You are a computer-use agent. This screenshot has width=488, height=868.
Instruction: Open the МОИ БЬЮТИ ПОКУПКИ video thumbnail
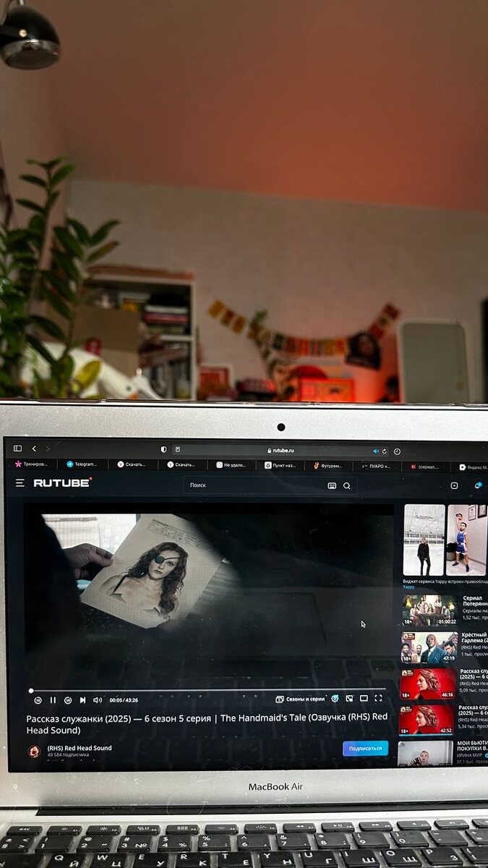[x=425, y=753]
